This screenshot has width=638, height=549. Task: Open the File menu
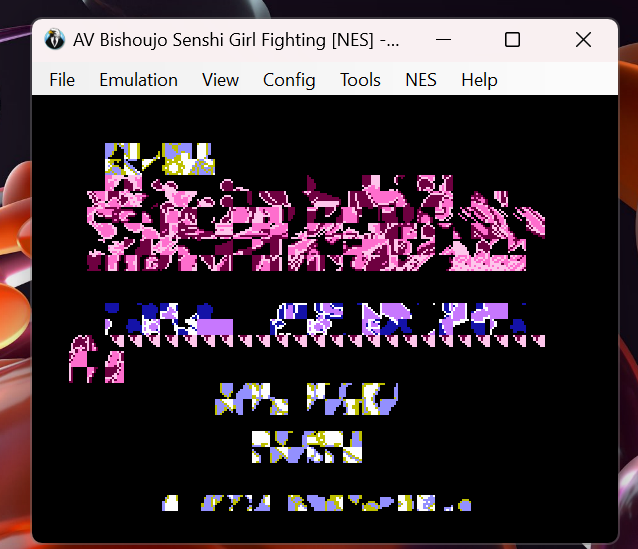[x=62, y=80]
